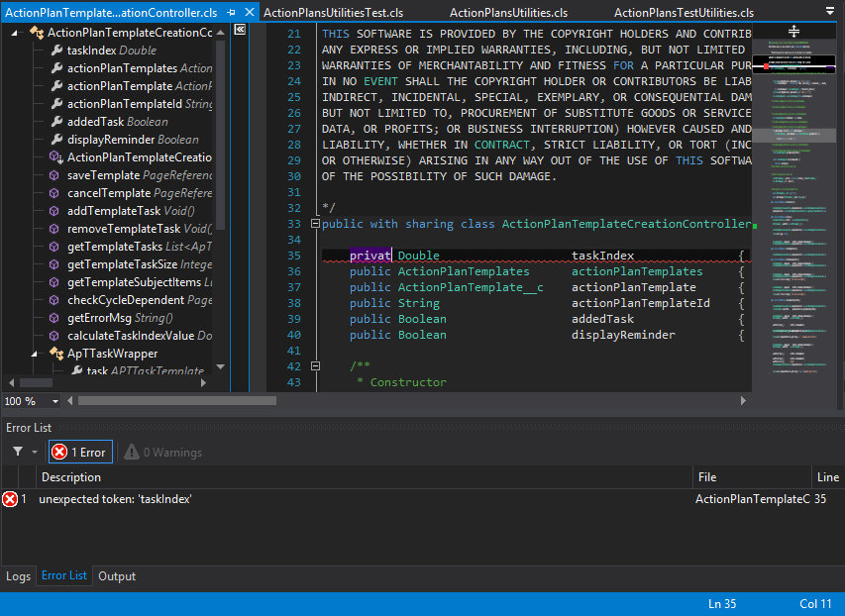
Task: Pin the ActionPlanTemplate controller tab
Action: coord(231,12)
